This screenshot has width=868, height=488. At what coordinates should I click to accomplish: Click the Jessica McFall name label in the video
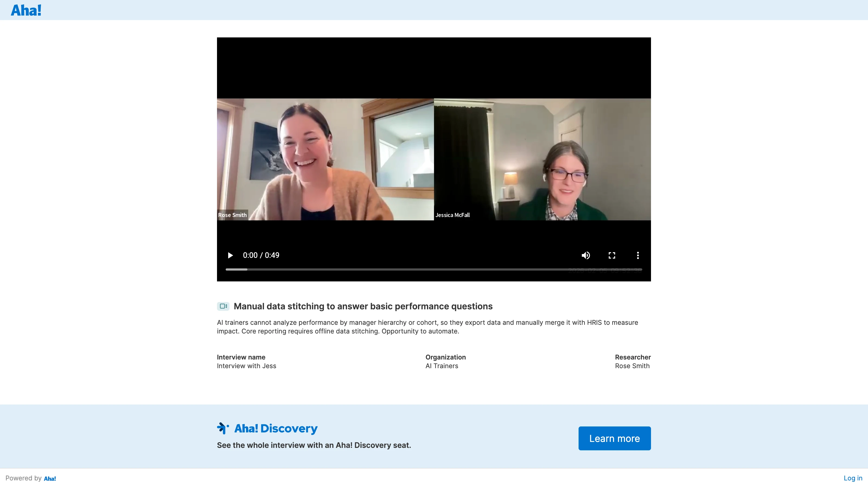(452, 215)
